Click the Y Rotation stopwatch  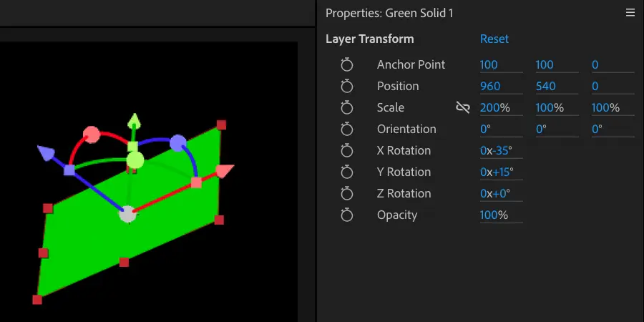coord(347,172)
